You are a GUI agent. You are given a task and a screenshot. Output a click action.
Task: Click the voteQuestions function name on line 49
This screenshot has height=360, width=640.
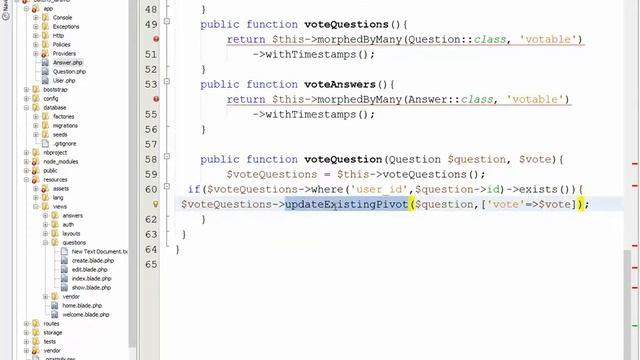point(347,24)
